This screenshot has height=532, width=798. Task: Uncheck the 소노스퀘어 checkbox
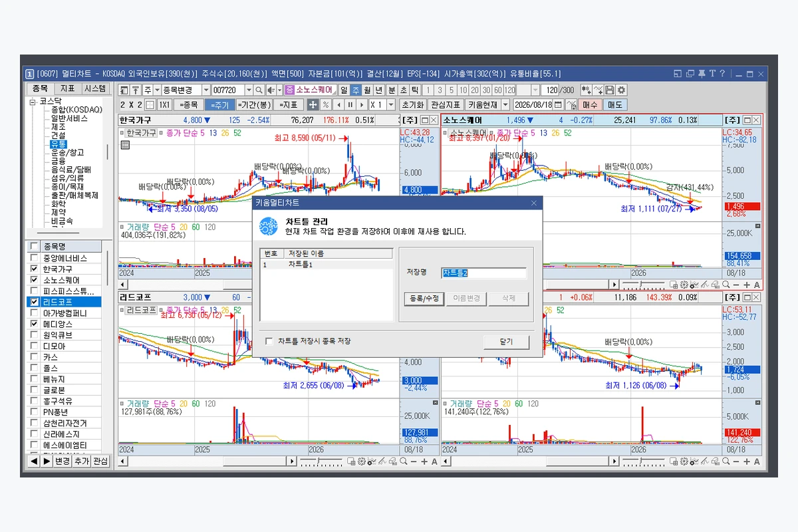click(34, 280)
